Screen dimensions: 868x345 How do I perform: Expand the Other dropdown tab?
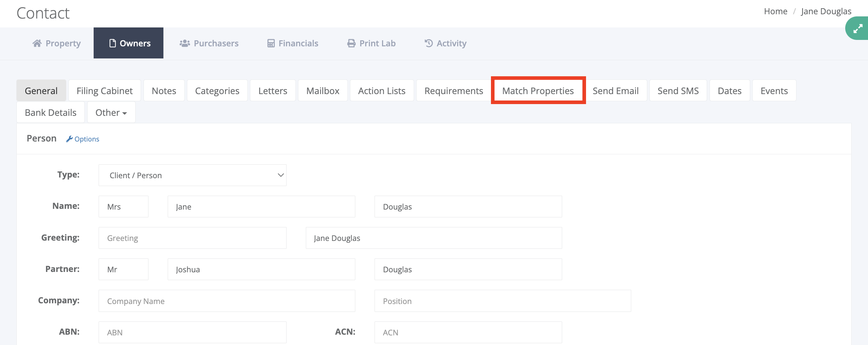111,112
